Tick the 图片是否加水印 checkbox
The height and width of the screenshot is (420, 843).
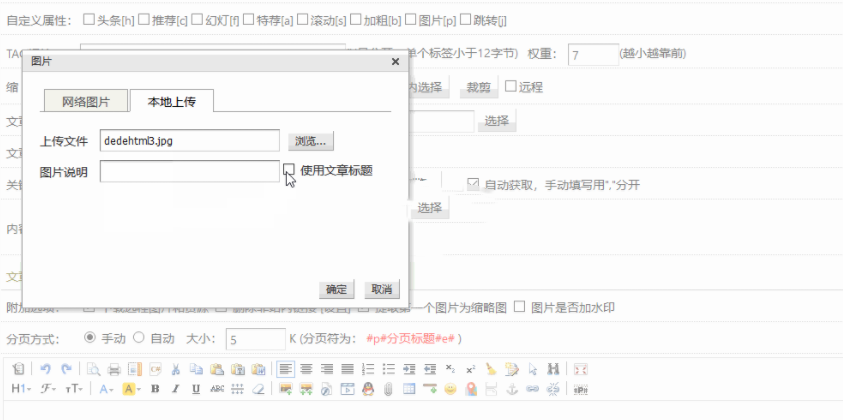click(519, 307)
